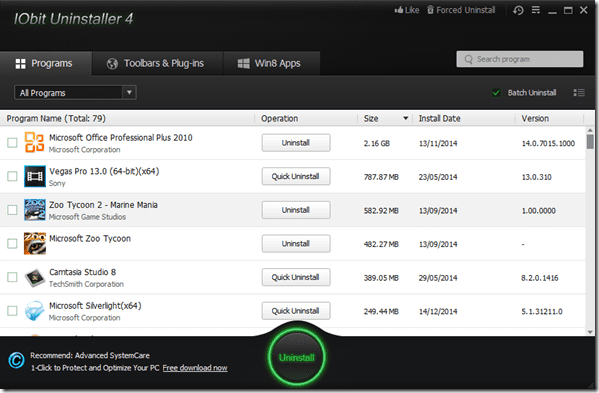Select the Microsoft Game Studios publisher text
The image size is (599, 393).
87,217
